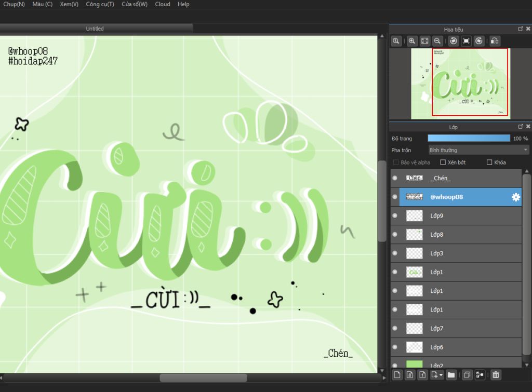This screenshot has height=392, width=532.
Task: Reset navigator zoom to 100%
Action: [x=396, y=41]
